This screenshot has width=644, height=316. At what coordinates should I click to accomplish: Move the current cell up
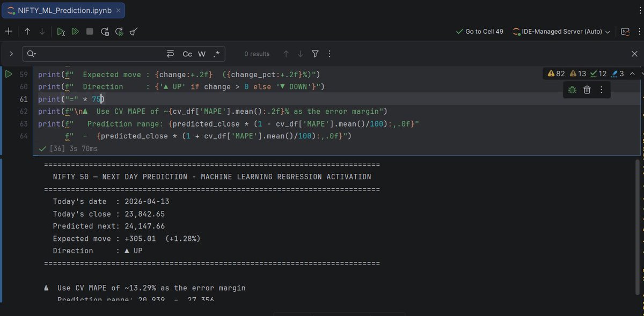[x=27, y=31]
